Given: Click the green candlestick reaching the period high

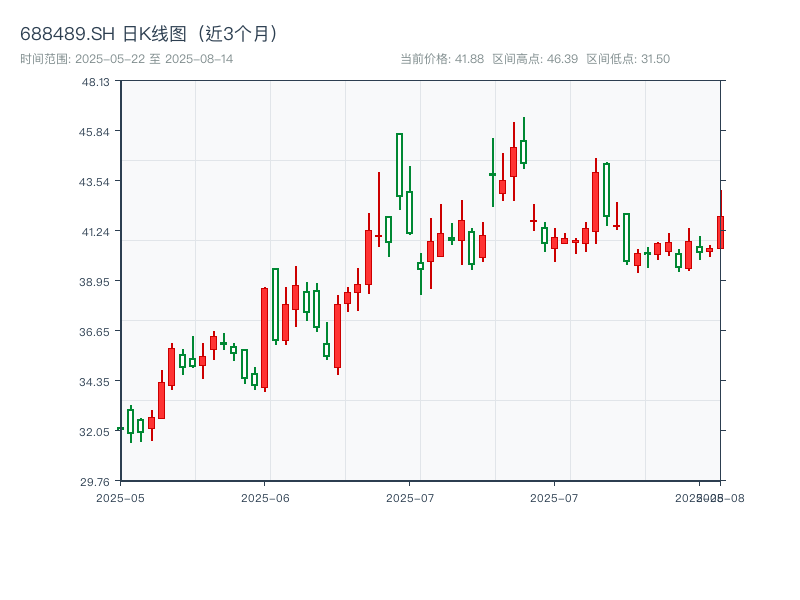Looking at the screenshot, I should click(523, 151).
